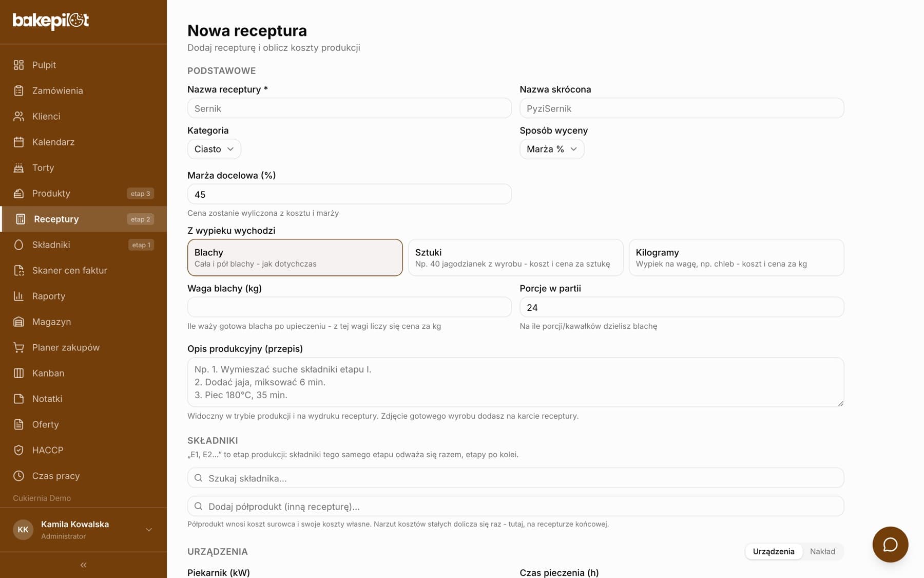Select the Kilogramy output option

pyautogui.click(x=736, y=257)
